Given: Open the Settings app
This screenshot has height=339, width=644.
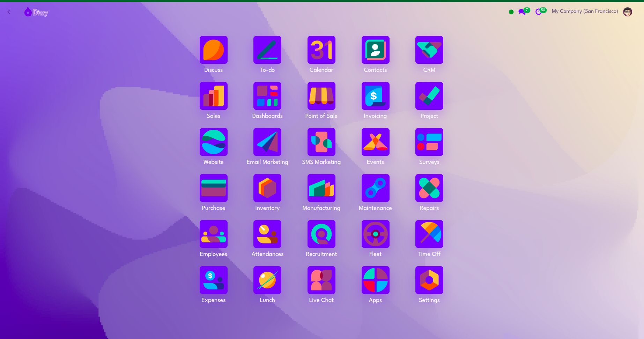Looking at the screenshot, I should 429,280.
